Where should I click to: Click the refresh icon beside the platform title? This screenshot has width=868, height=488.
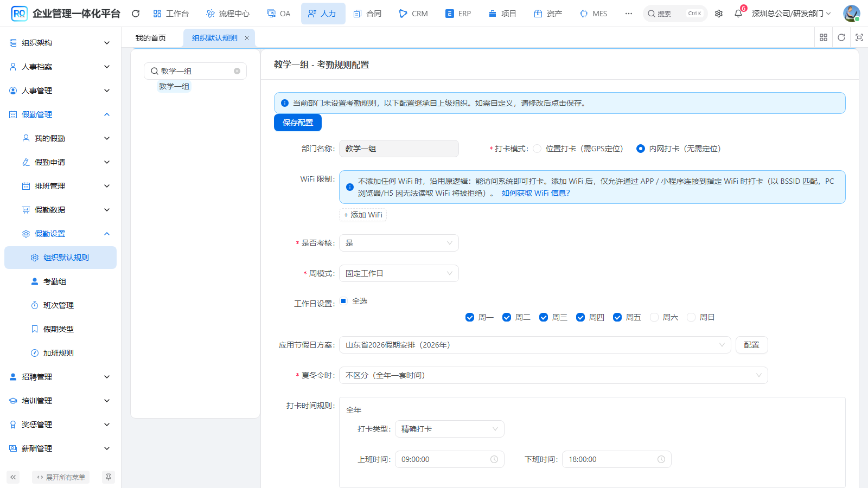click(136, 14)
